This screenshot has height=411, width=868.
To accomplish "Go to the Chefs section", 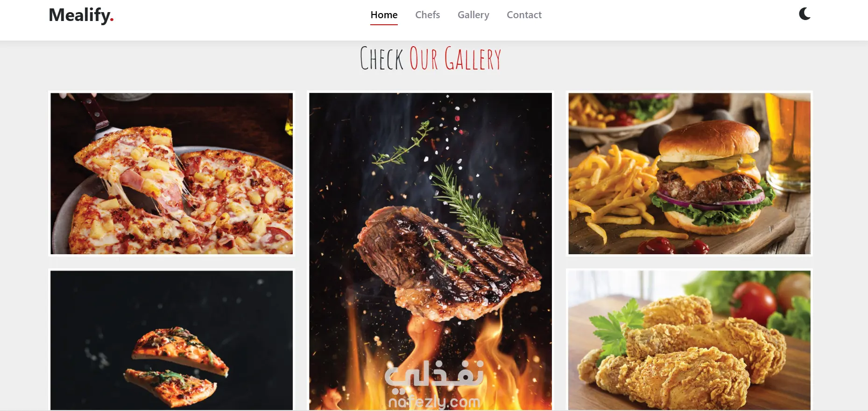I will tap(427, 15).
